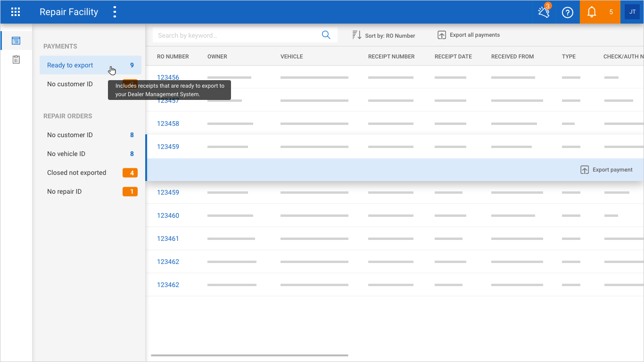The height and width of the screenshot is (362, 644).
Task: Open the vertical three-dot menu beside Repair Facility
Action: tap(115, 12)
